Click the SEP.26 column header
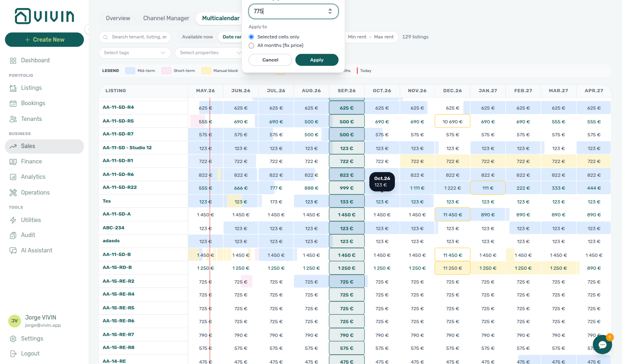Viewport: 622px width, 364px height. pyautogui.click(x=347, y=91)
